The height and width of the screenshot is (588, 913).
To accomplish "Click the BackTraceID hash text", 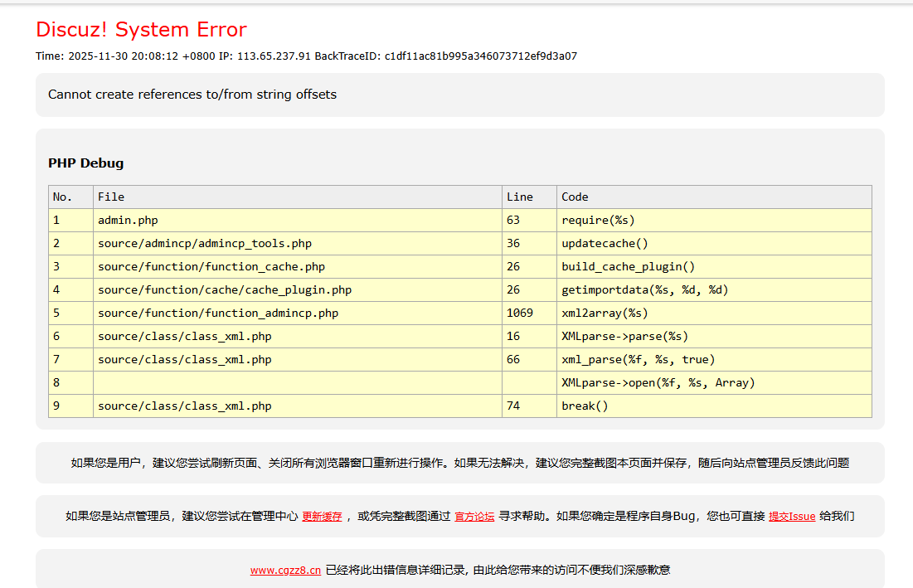I will (480, 56).
